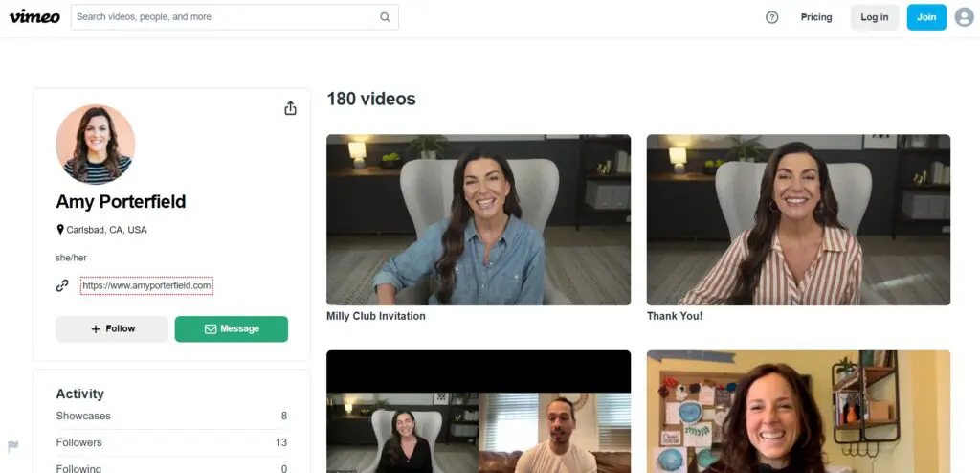Click the share profile icon
Screen dimensions: 980x473
[290, 108]
